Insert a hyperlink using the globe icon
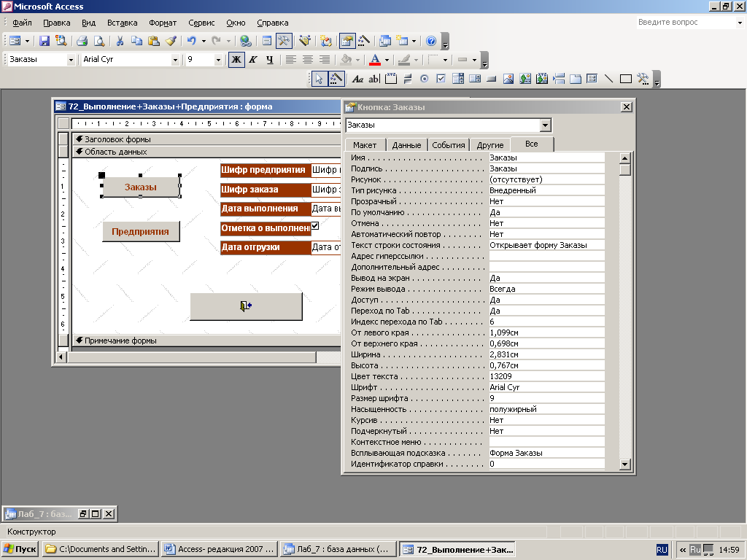Viewport: 747px width, 560px height. pyautogui.click(x=245, y=41)
